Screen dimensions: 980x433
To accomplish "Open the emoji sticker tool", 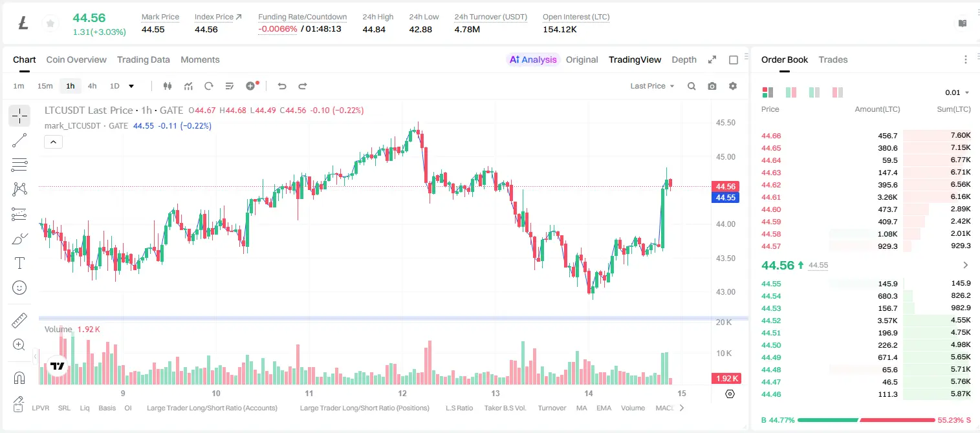I will click(19, 288).
